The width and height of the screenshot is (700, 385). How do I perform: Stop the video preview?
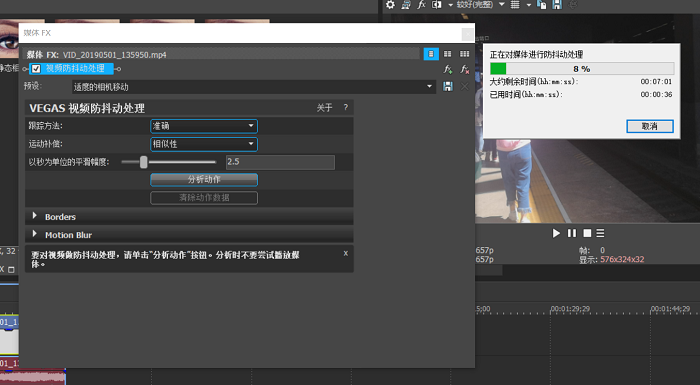tap(587, 233)
